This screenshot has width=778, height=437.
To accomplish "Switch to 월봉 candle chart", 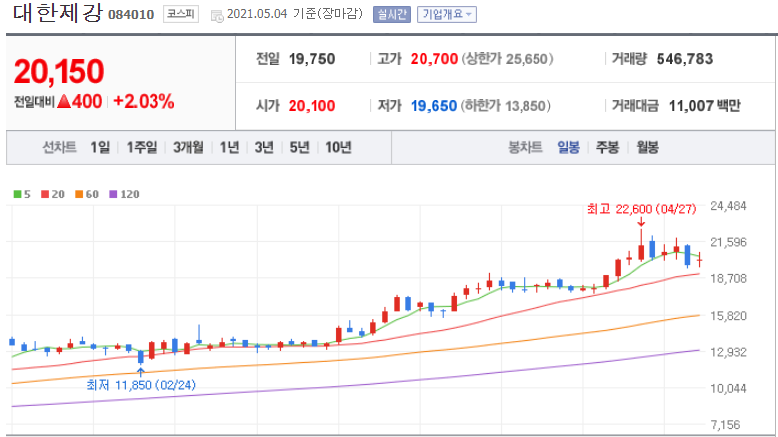I will click(x=648, y=147).
